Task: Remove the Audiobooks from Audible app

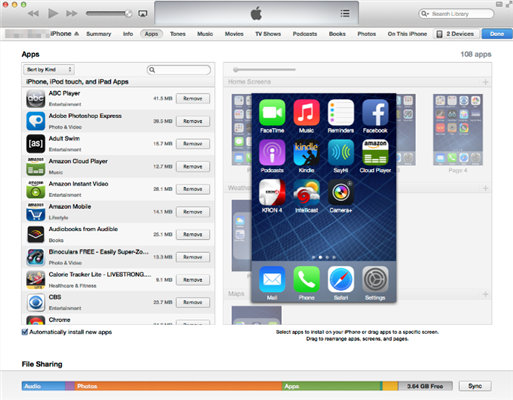Action: 193,234
